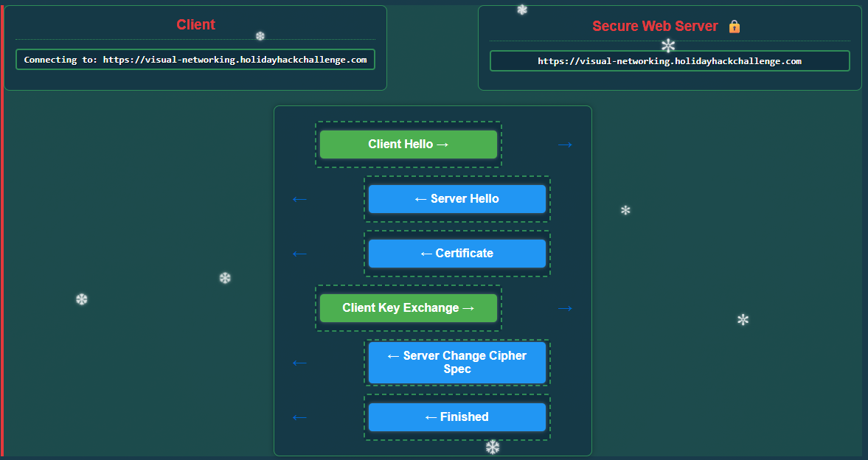Click the Finished handshake block
The image size is (868, 460).
click(457, 417)
